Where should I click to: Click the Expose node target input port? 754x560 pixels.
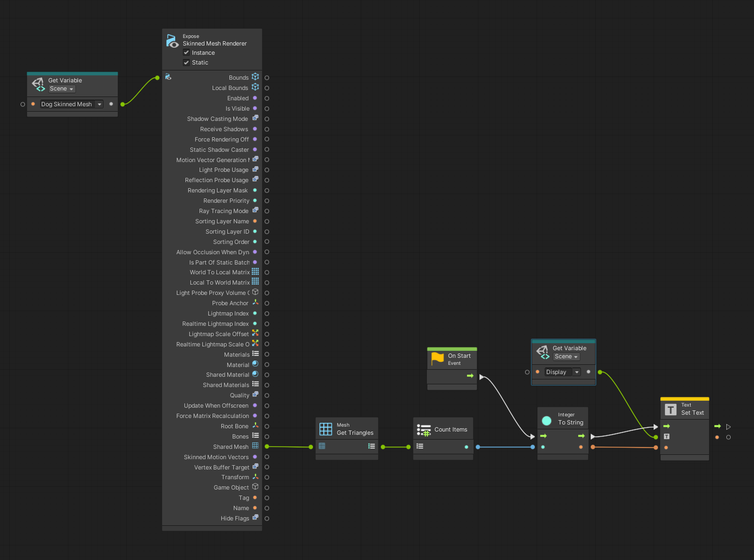(157, 78)
